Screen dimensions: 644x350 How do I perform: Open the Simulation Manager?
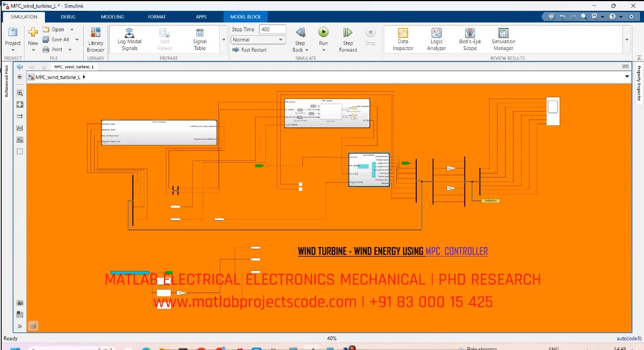tap(503, 33)
